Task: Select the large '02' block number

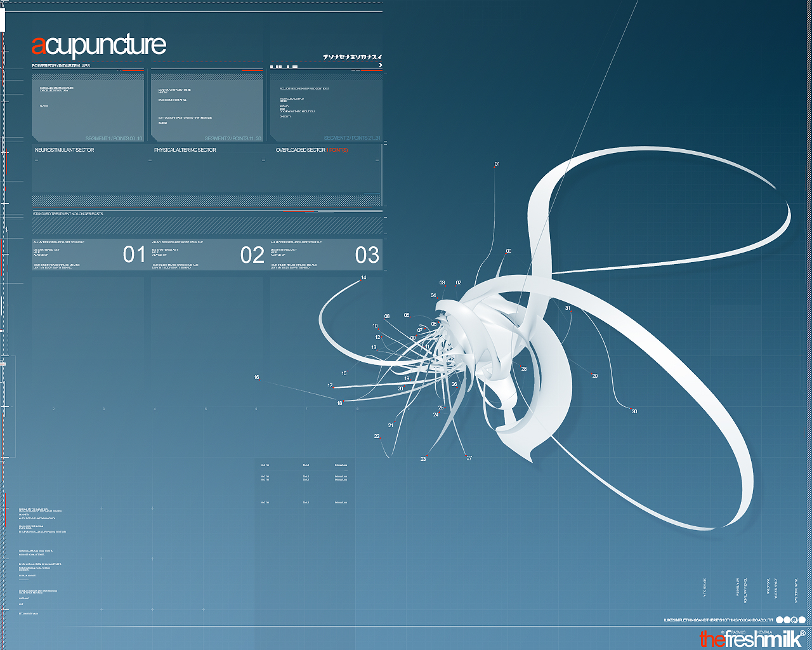Action: (x=252, y=255)
